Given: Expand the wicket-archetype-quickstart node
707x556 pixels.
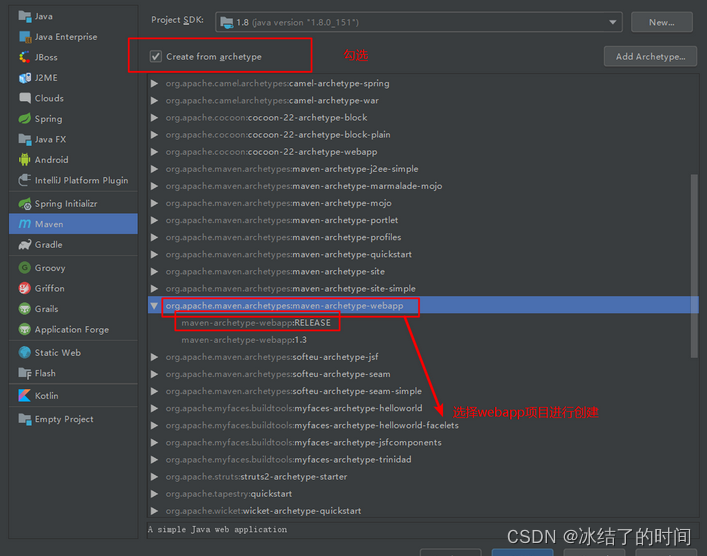Looking at the screenshot, I should tap(154, 511).
